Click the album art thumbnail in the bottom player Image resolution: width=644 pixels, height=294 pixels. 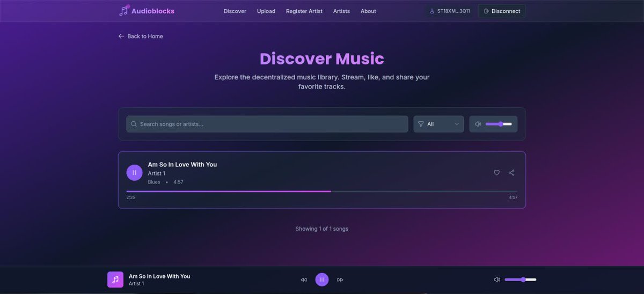coord(115,280)
